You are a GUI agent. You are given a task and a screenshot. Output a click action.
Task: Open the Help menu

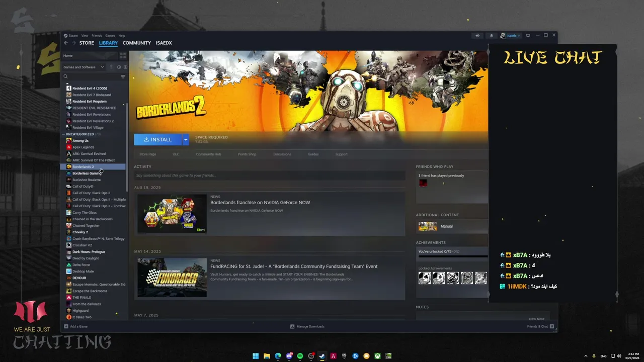pyautogui.click(x=122, y=36)
